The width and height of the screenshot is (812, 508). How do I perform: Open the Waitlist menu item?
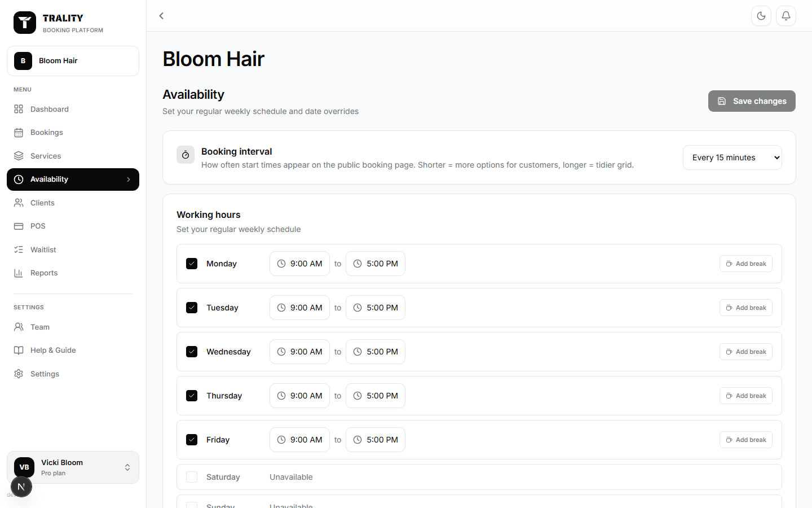73,249
